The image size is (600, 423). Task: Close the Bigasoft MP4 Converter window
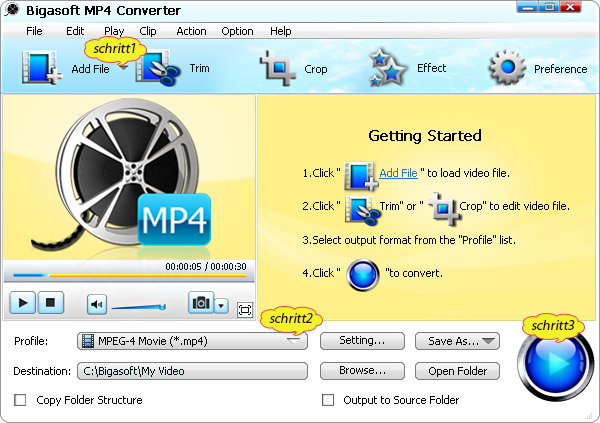[571, 7]
